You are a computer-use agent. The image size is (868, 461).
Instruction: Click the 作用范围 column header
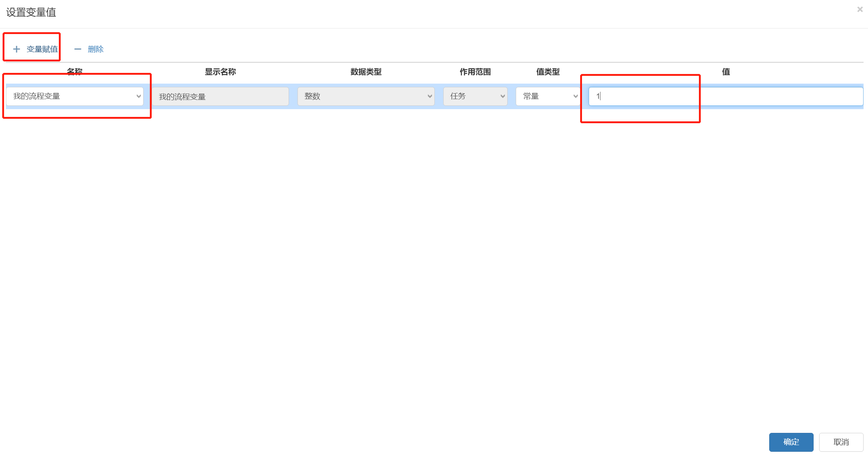point(475,72)
